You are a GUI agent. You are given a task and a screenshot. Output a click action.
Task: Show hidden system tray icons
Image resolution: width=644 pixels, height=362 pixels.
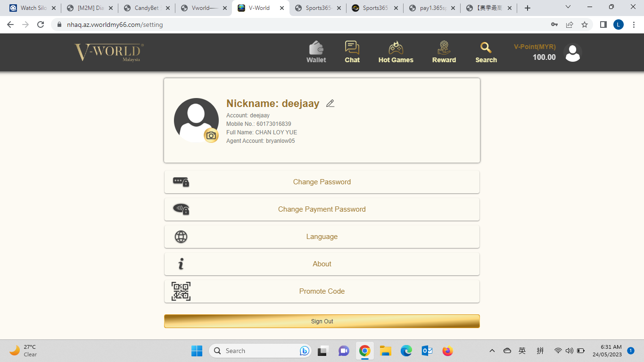tap(492, 351)
